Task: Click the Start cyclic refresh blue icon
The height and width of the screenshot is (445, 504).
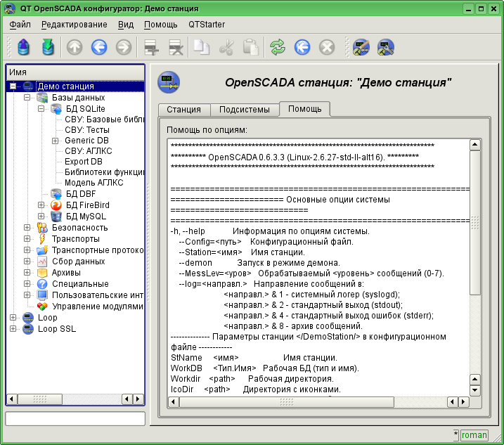Action: click(302, 48)
